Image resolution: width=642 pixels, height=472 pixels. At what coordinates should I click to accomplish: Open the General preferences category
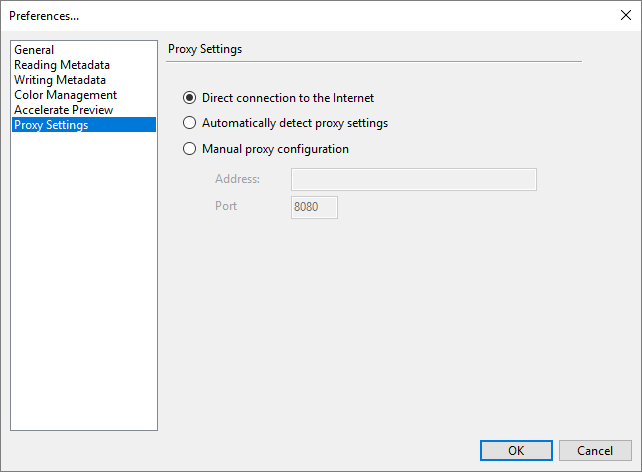[34, 50]
